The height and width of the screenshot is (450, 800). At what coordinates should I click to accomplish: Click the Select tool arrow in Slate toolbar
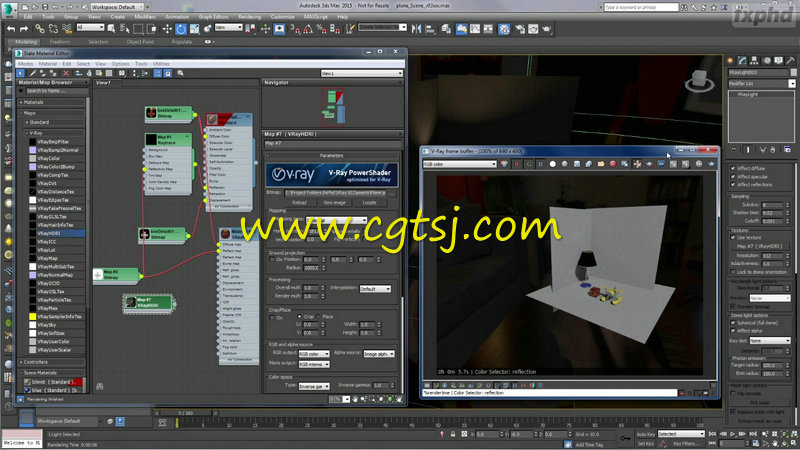[x=21, y=73]
